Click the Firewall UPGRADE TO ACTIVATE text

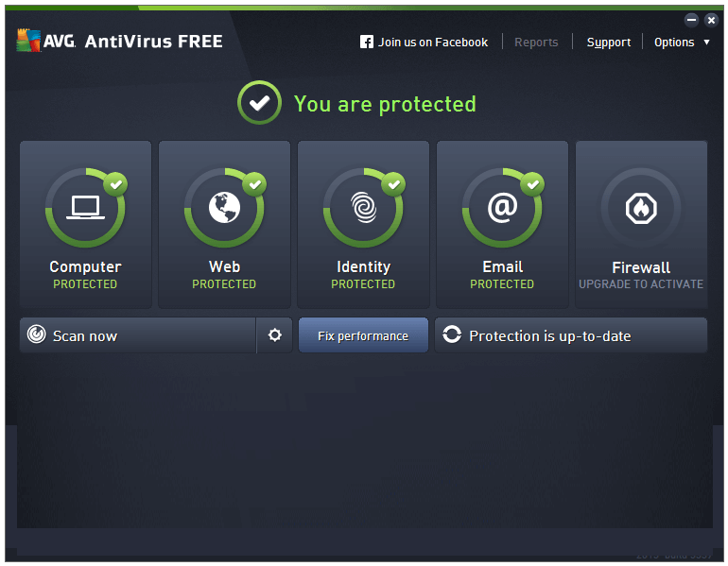pos(641,284)
